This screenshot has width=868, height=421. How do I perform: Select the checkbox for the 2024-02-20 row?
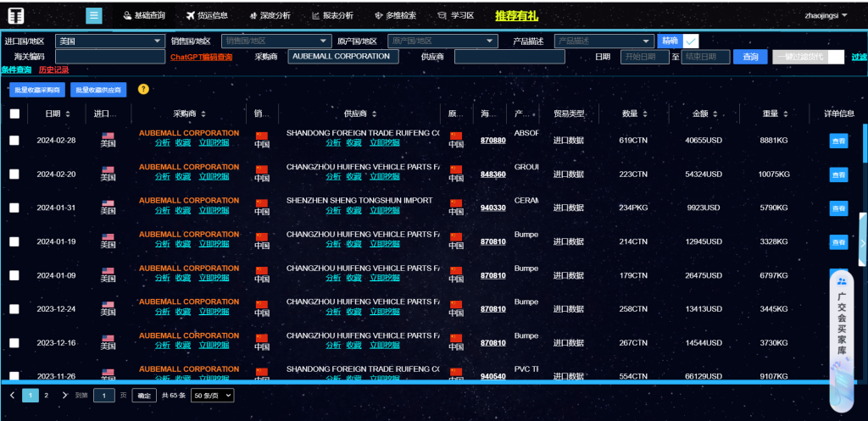tap(14, 174)
